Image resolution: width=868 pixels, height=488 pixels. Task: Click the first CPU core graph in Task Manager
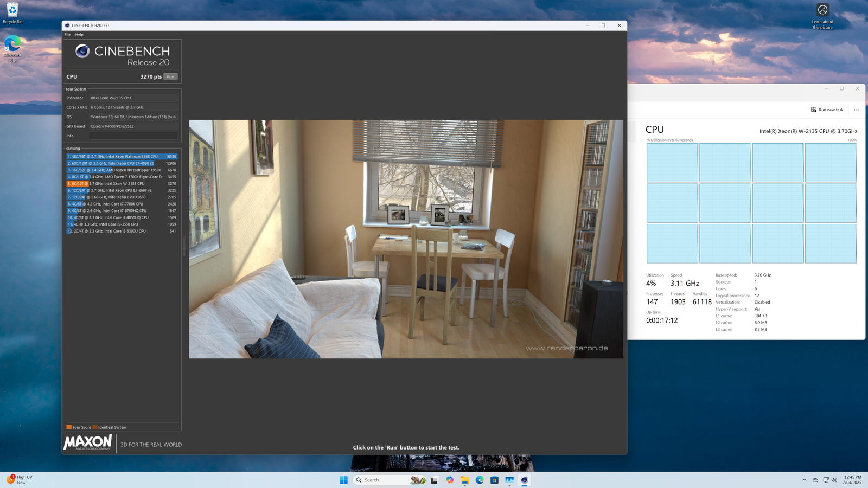tap(672, 163)
